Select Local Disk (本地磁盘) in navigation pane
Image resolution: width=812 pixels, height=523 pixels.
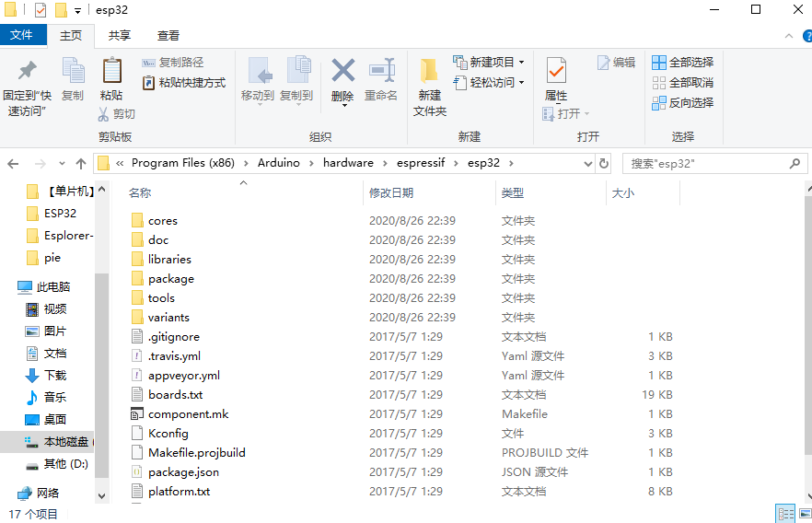click(x=61, y=442)
